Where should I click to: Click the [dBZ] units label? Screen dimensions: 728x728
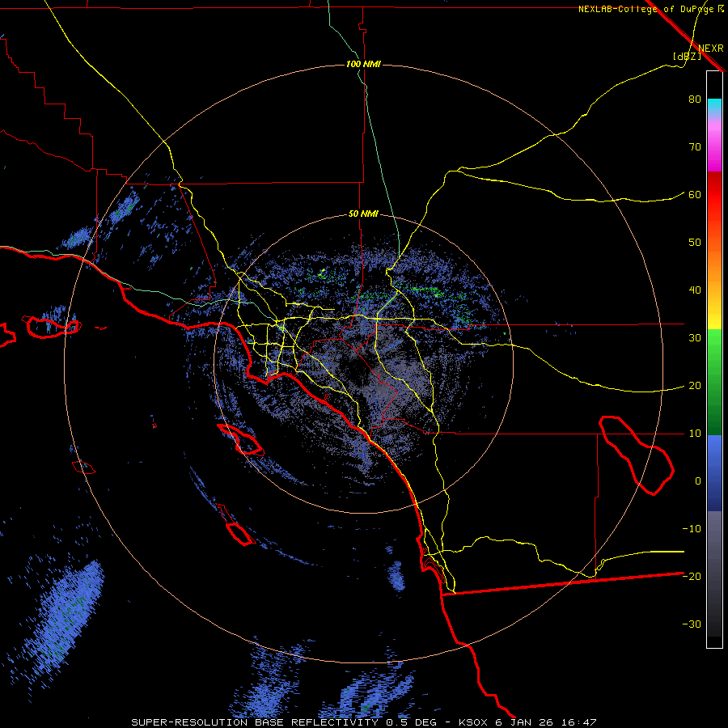(x=687, y=57)
